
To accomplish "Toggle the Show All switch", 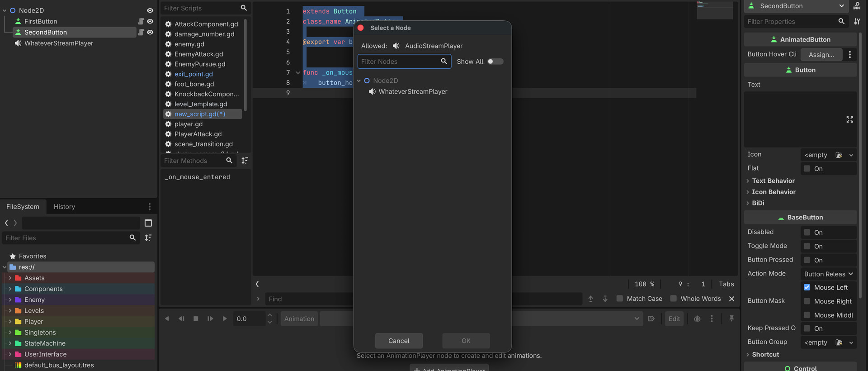I will pyautogui.click(x=495, y=62).
